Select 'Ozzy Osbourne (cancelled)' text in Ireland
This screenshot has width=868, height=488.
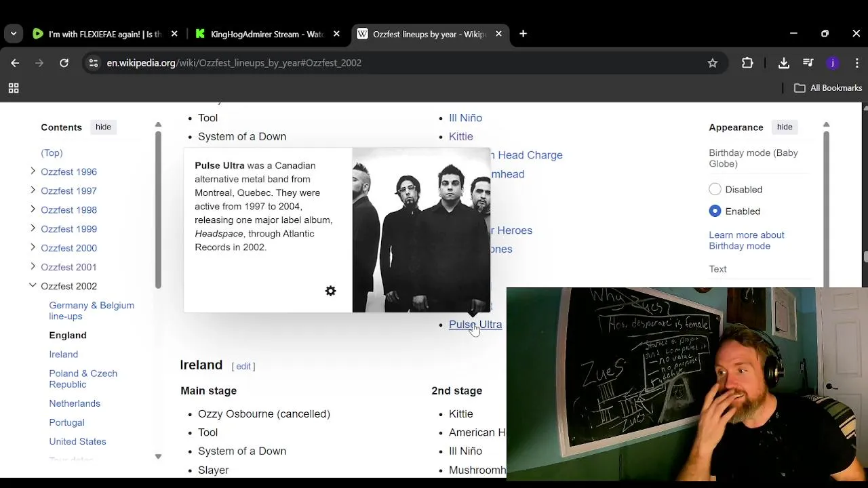pyautogui.click(x=264, y=413)
